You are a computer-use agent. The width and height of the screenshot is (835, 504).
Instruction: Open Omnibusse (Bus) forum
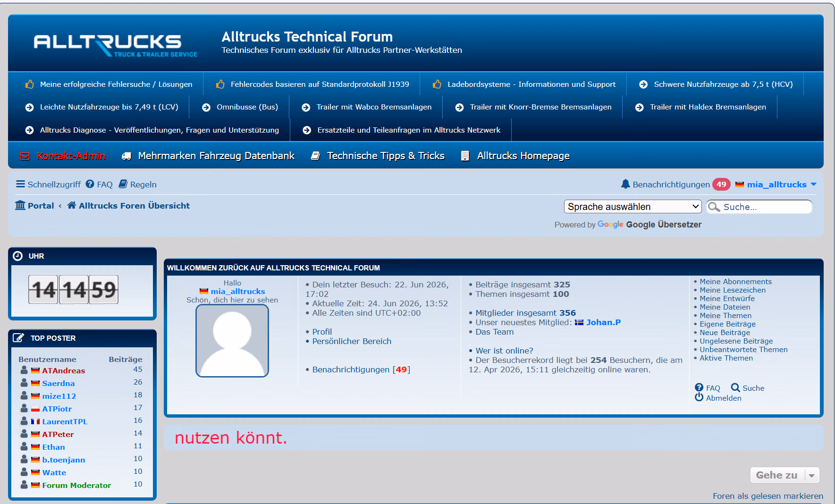point(247,107)
